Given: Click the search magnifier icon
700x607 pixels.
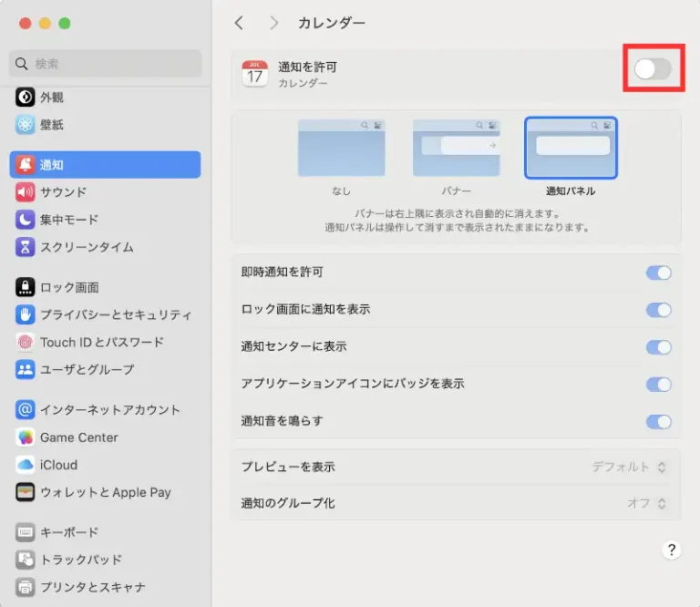Looking at the screenshot, I should click(x=22, y=64).
